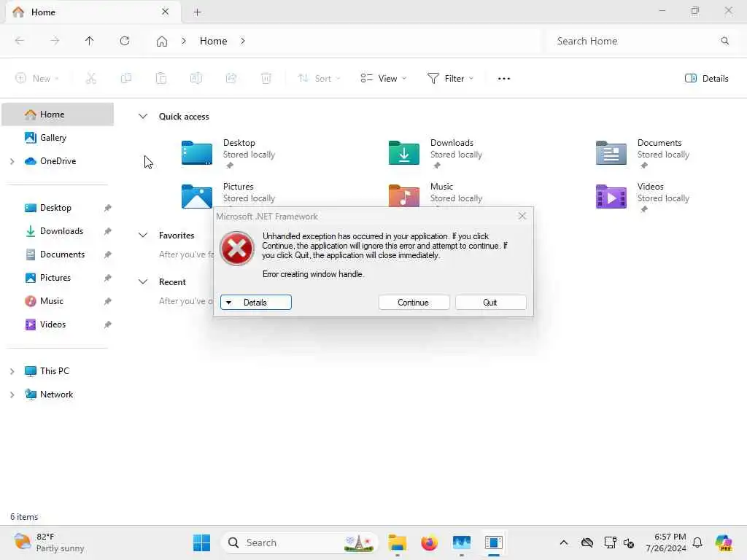Collapse the Favorites section
Viewport: 747px width, 560px height.
pyautogui.click(x=143, y=235)
